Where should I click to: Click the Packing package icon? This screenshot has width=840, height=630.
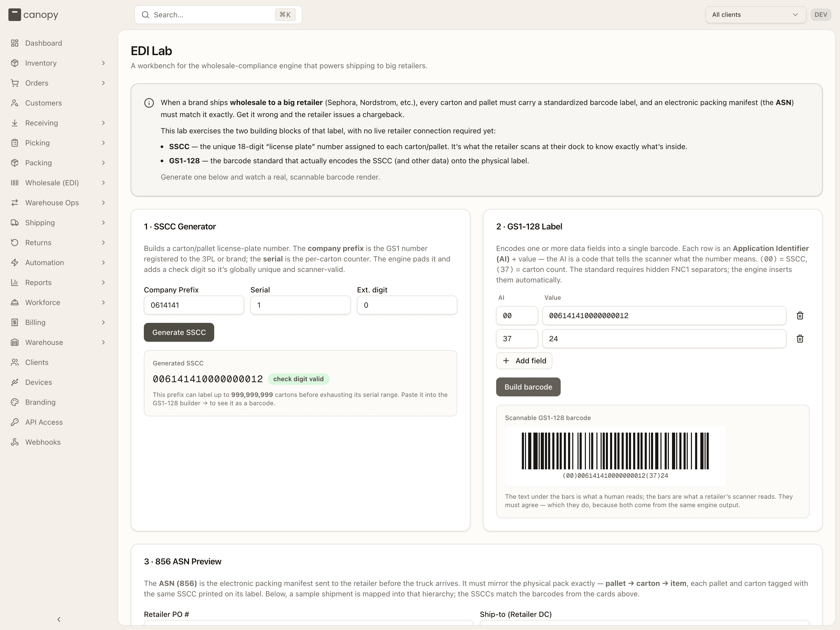click(x=15, y=163)
